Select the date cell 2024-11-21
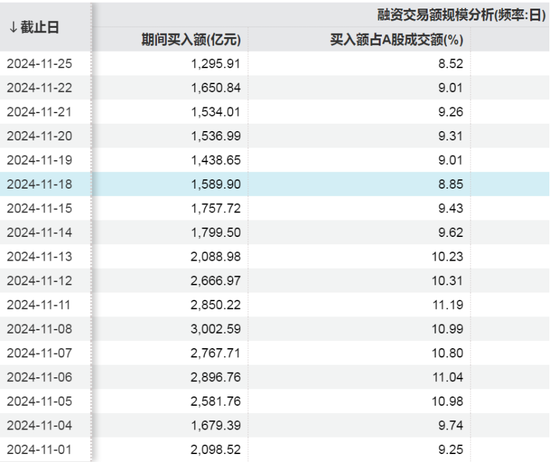550x462 pixels. [39, 112]
